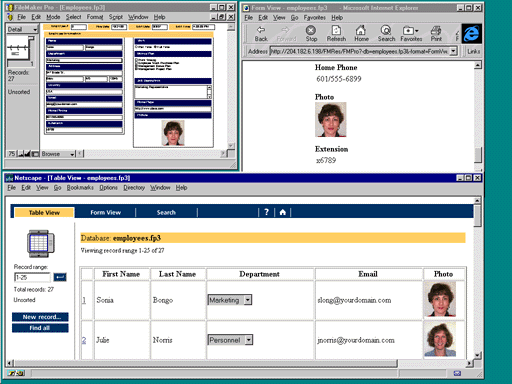The width and height of the screenshot is (512, 384).
Task: Open help with the question mark icon
Action: click(266, 212)
